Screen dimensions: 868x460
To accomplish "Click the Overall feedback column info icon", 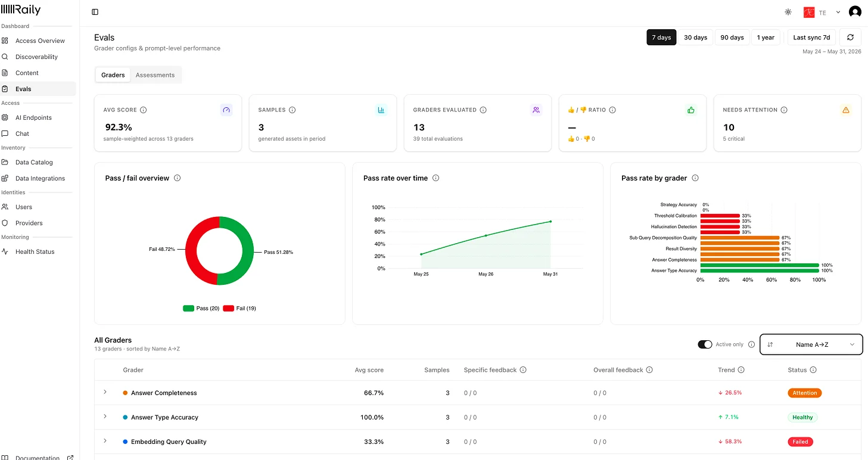I will tap(649, 370).
